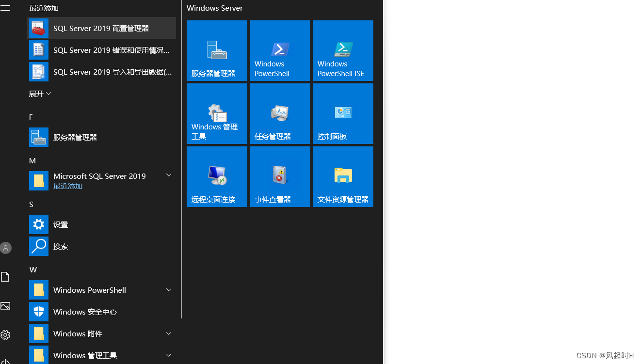Click the power options icon
This screenshot has width=641, height=364.
tap(5, 361)
